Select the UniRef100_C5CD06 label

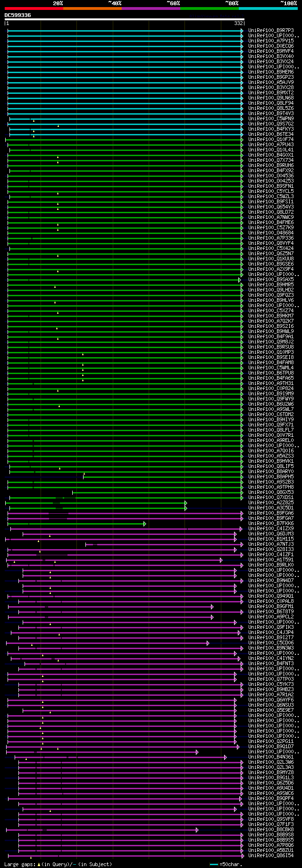(271, 643)
